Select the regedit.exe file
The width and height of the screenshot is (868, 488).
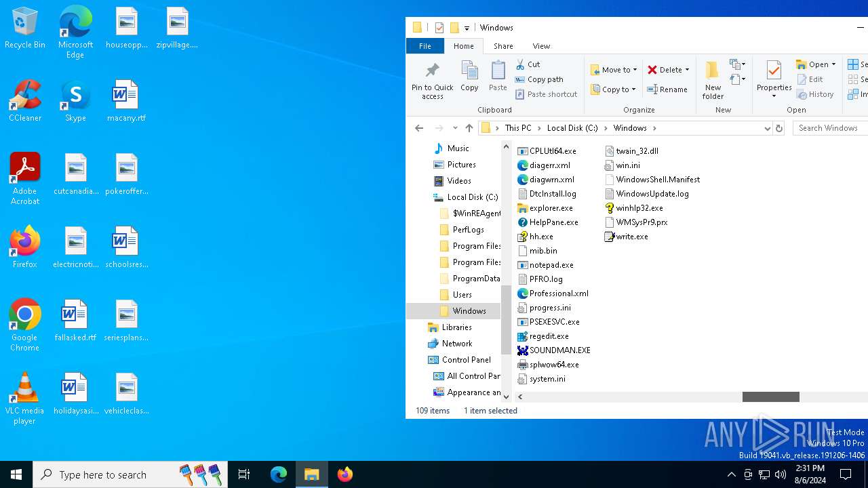pyautogui.click(x=543, y=336)
